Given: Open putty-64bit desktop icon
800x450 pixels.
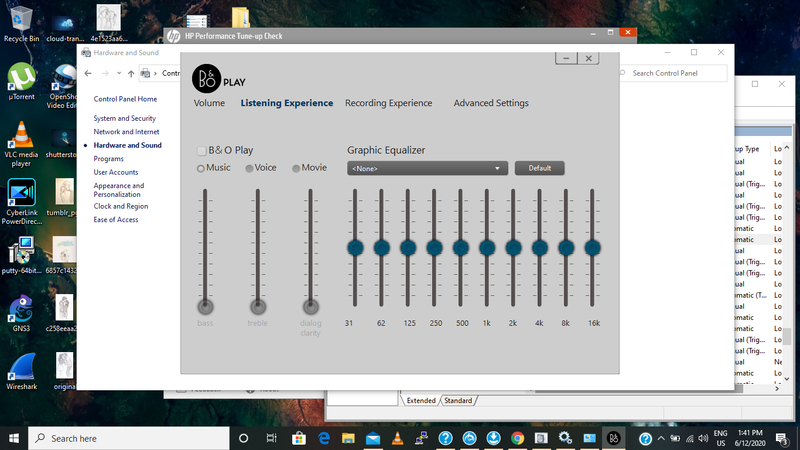Looking at the screenshot, I should coord(21,255).
